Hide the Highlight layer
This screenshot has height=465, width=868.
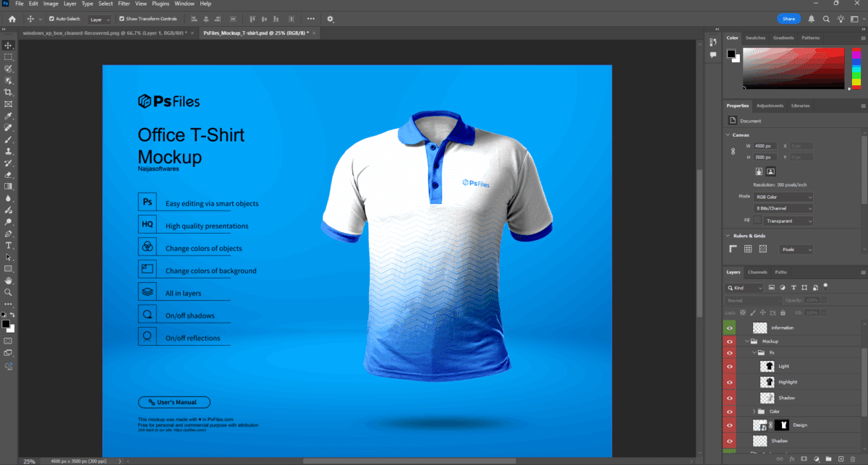pyautogui.click(x=729, y=381)
